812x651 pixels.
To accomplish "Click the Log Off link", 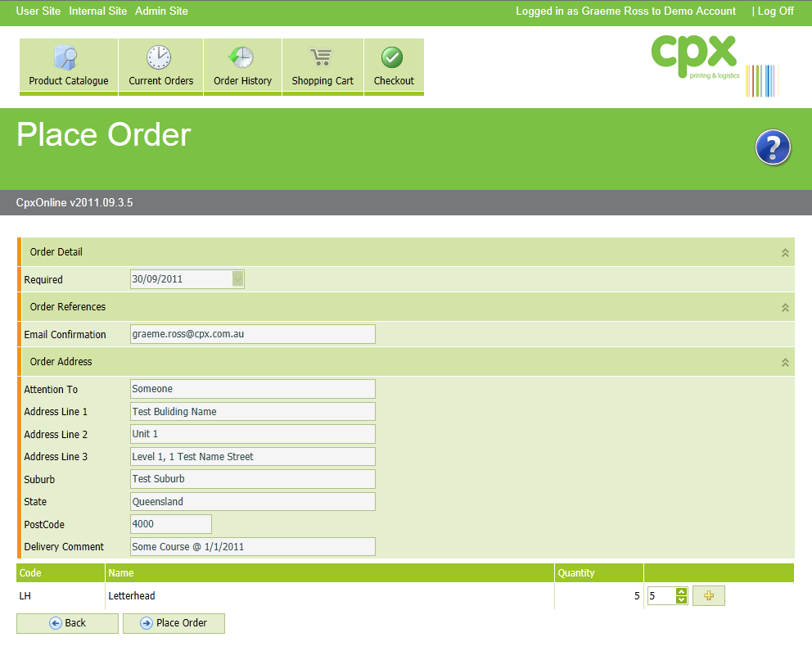I will 775,11.
